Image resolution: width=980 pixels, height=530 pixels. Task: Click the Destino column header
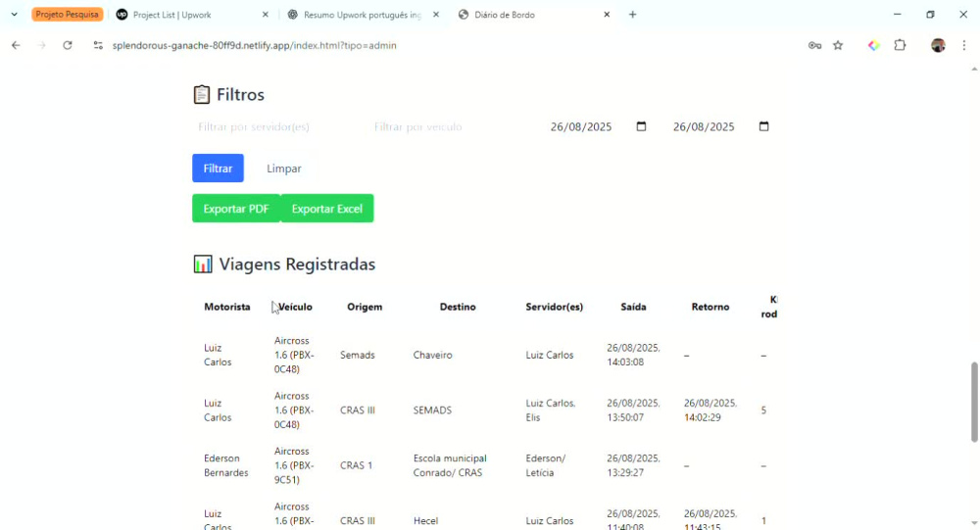coord(458,307)
